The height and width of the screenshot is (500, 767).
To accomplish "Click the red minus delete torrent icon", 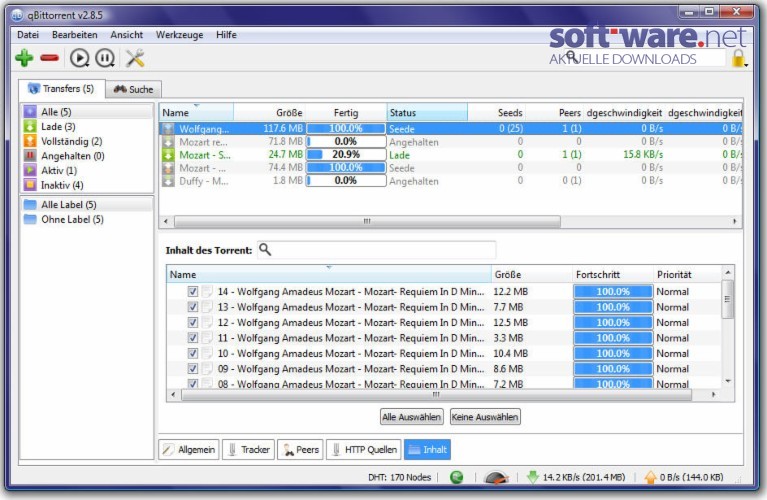I will point(49,58).
